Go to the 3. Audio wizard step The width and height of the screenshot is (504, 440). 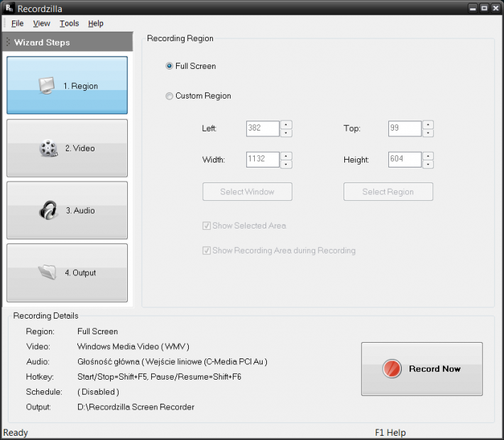[x=67, y=210]
